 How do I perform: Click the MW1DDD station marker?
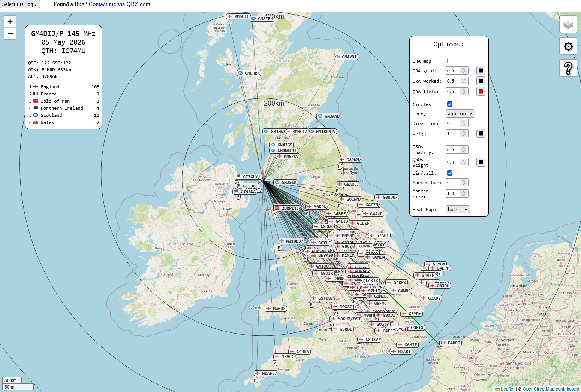(291, 241)
